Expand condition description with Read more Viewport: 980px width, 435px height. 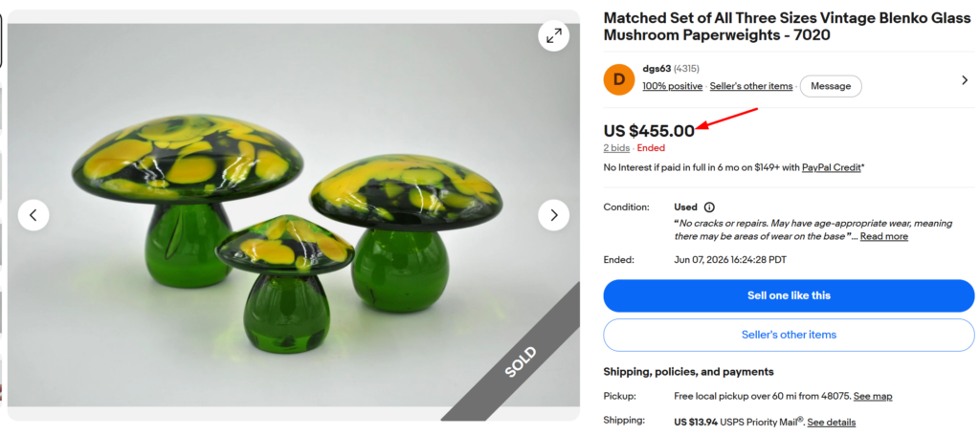883,236
